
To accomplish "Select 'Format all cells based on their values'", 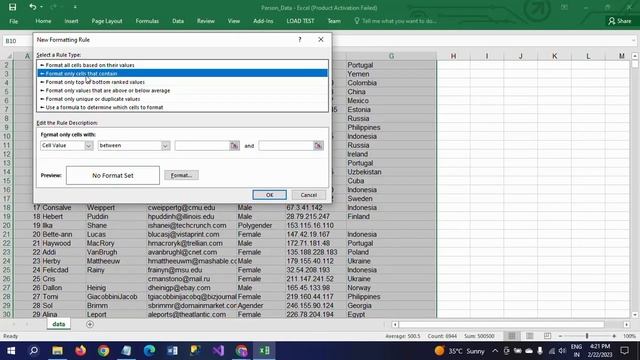I will click(182, 65).
